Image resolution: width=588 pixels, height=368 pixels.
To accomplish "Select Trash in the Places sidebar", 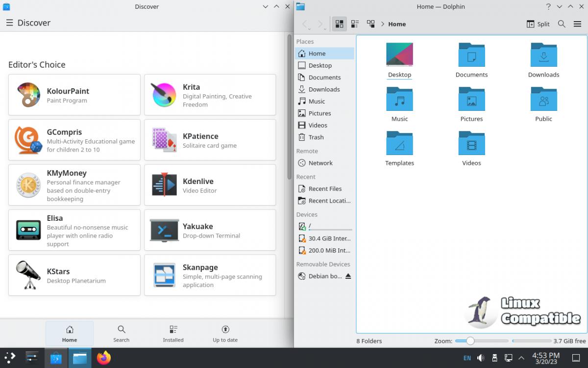I will coord(316,137).
